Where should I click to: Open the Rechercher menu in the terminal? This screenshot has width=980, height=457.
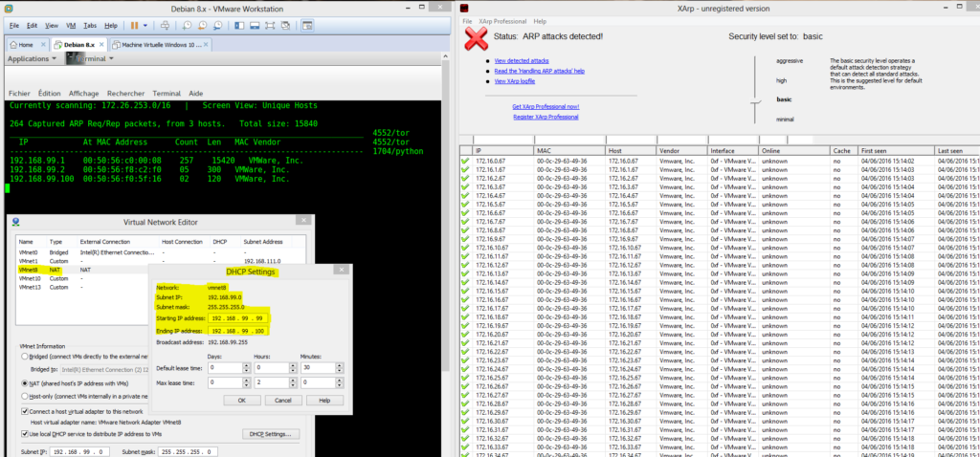(125, 93)
